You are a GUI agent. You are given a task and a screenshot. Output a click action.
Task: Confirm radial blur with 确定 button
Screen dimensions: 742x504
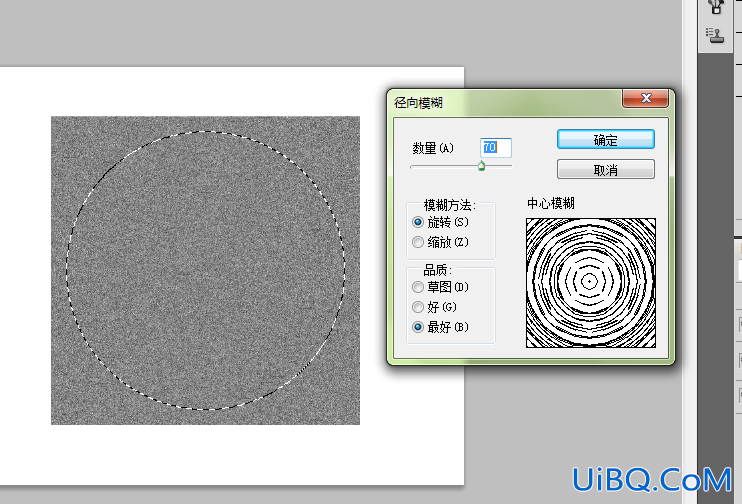click(x=606, y=140)
